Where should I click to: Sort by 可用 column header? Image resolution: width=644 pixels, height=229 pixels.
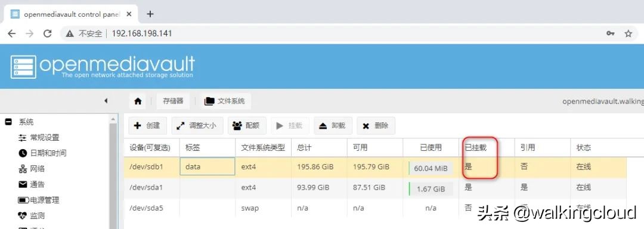(375, 148)
